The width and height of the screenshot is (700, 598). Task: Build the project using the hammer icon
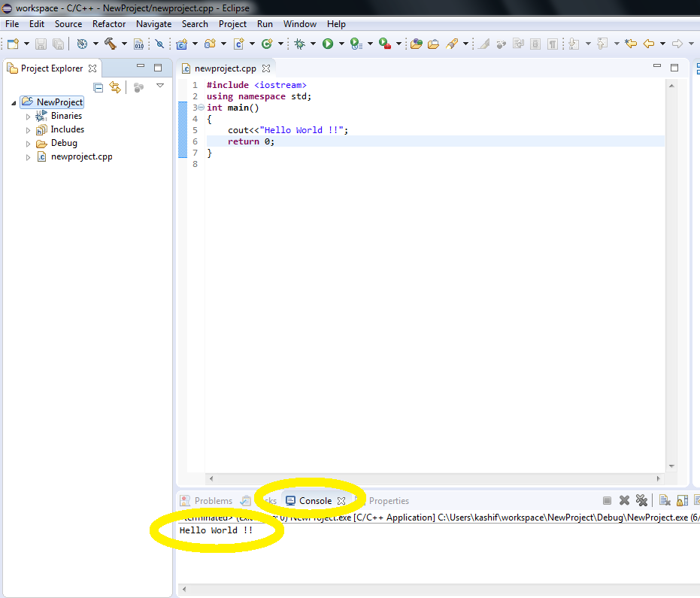110,43
